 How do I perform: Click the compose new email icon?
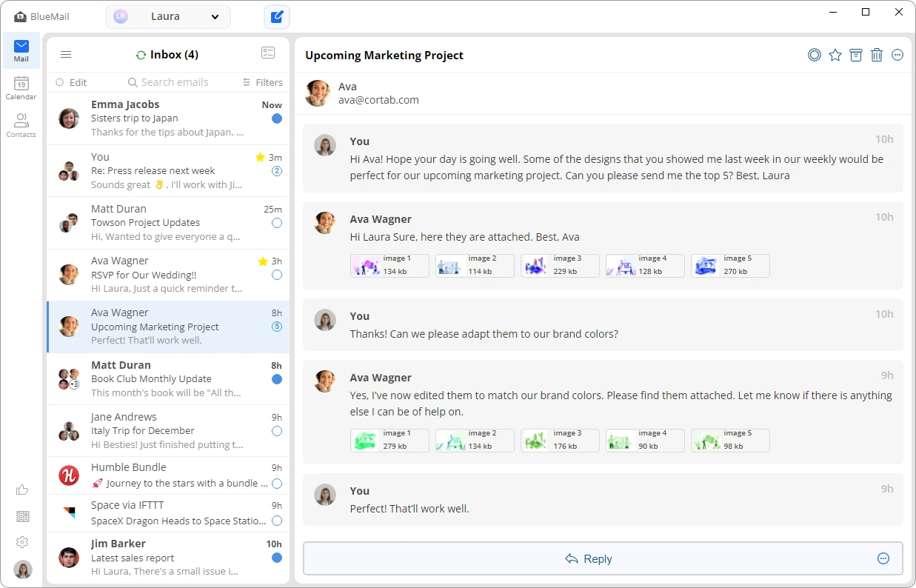(x=277, y=16)
